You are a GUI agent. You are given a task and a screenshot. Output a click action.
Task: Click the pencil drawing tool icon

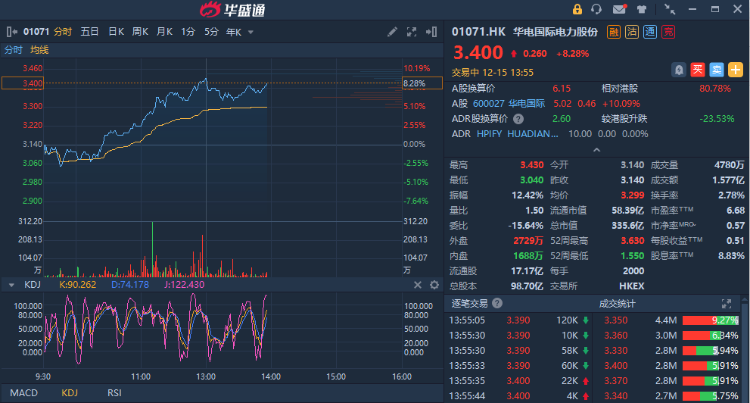click(x=392, y=32)
